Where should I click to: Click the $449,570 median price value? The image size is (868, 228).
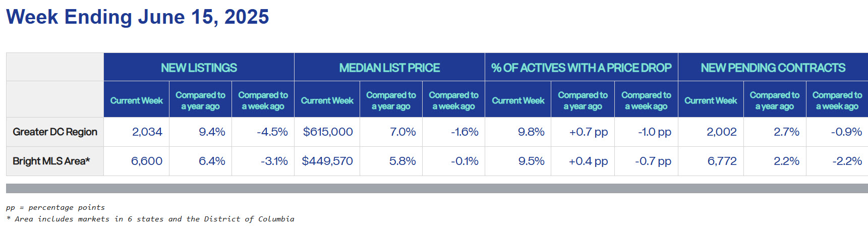coord(327,161)
